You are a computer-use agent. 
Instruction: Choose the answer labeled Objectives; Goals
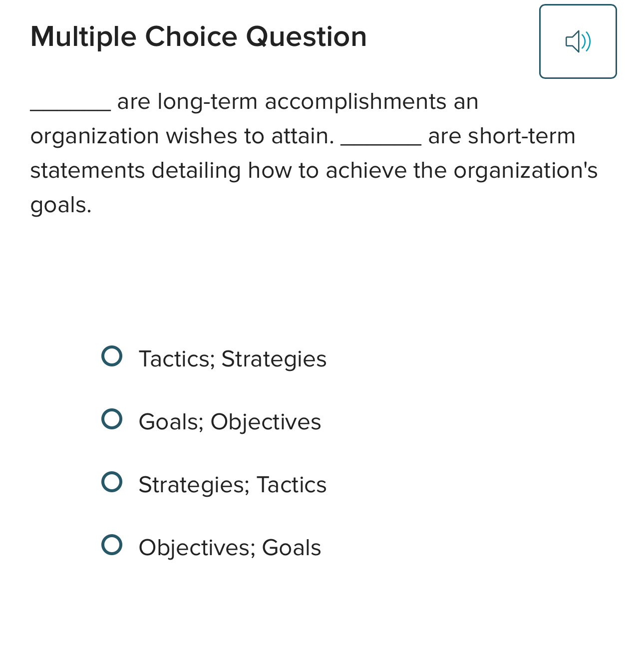point(229,548)
